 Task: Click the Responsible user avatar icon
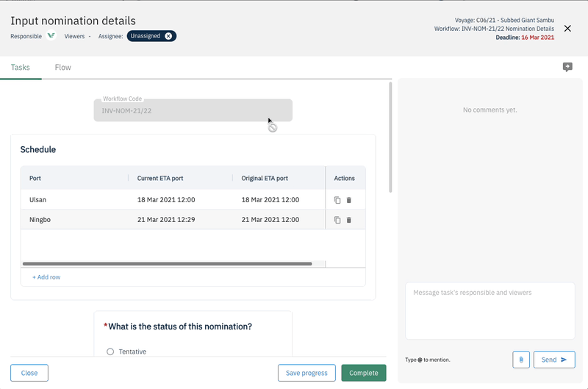51,36
